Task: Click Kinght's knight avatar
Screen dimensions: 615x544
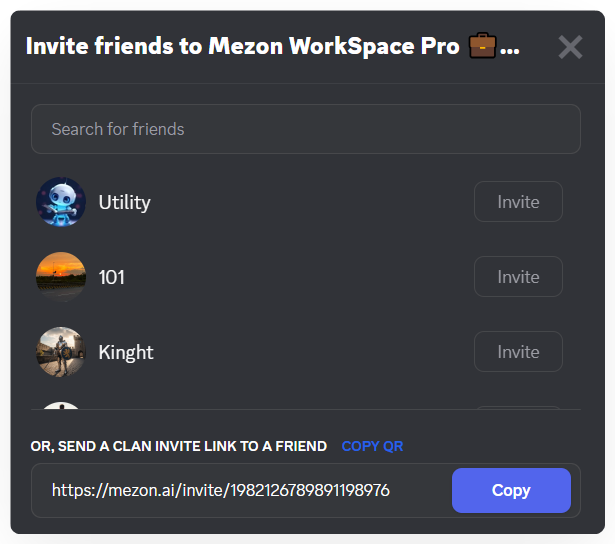Action: coord(61,352)
